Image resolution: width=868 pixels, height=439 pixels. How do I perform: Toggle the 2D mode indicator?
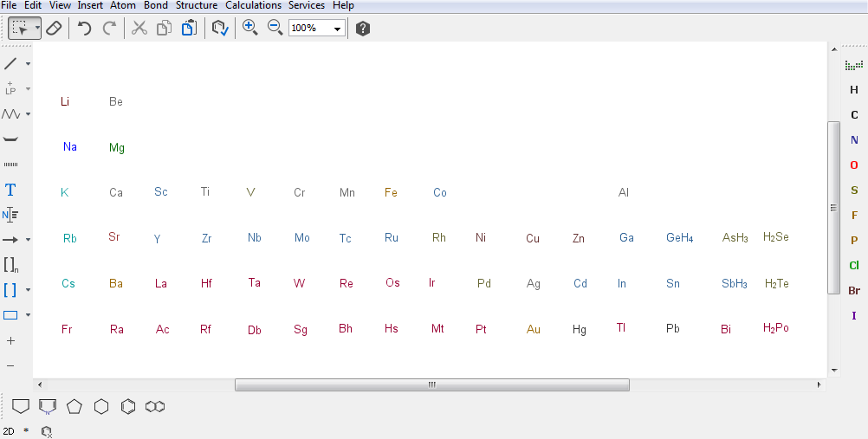coord(9,430)
